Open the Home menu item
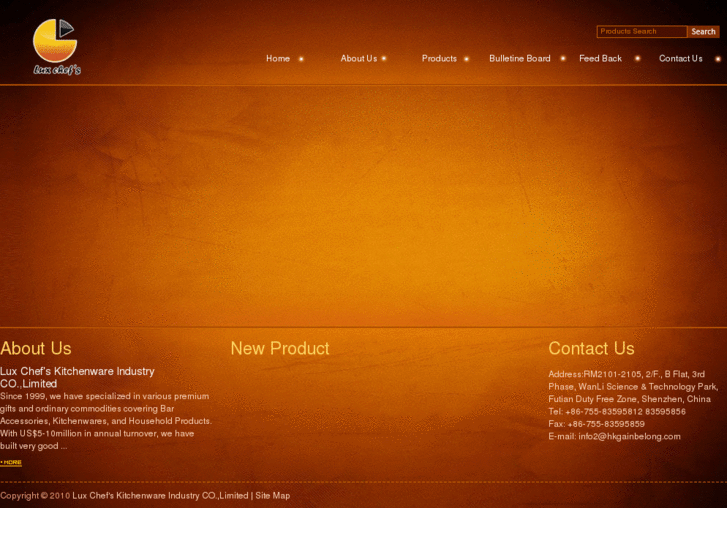727x545 pixels. (278, 58)
